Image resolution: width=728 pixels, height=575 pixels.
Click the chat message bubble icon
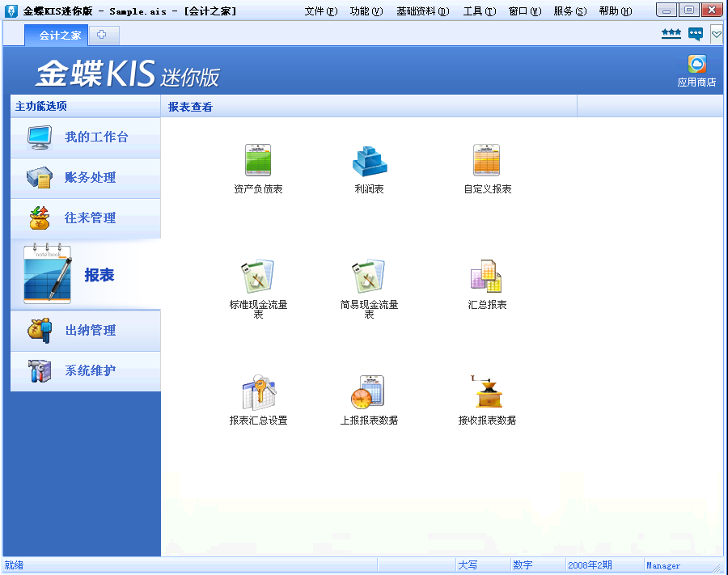(x=696, y=34)
